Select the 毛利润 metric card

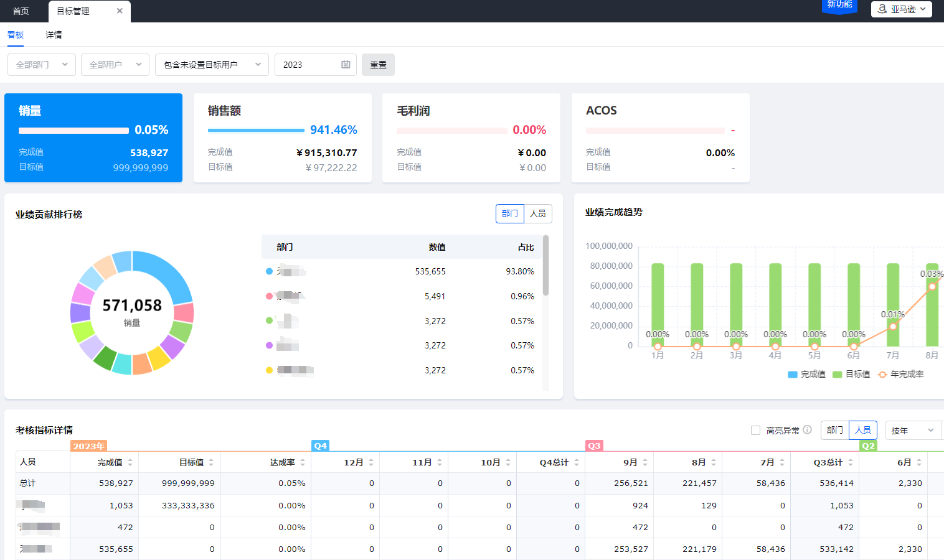tap(471, 138)
